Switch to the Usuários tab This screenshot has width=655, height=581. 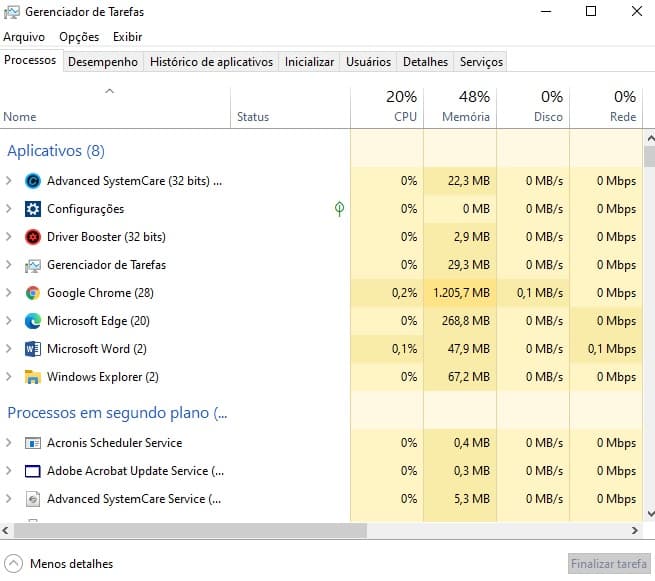368,62
